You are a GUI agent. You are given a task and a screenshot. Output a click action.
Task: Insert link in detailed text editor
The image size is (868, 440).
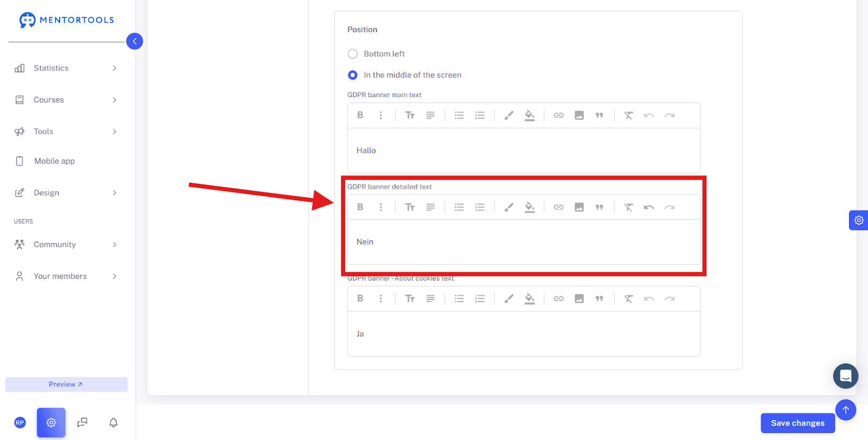pos(559,207)
